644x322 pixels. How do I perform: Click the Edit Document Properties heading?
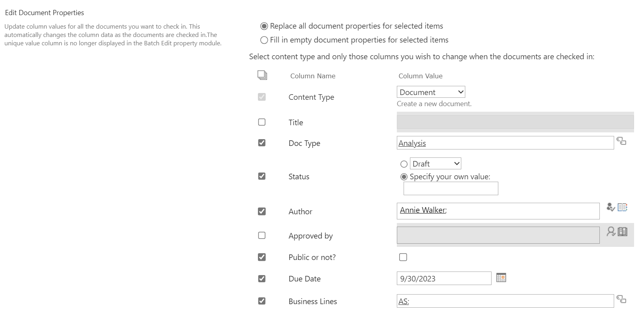tap(45, 13)
